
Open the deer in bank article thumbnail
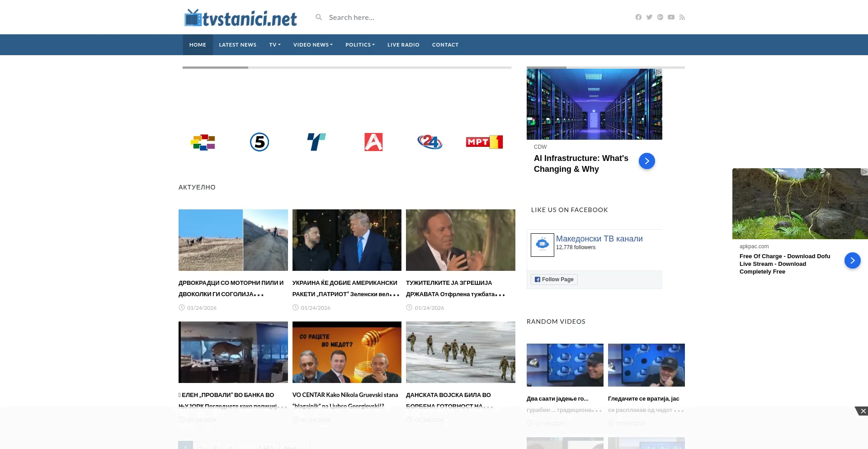click(x=233, y=352)
